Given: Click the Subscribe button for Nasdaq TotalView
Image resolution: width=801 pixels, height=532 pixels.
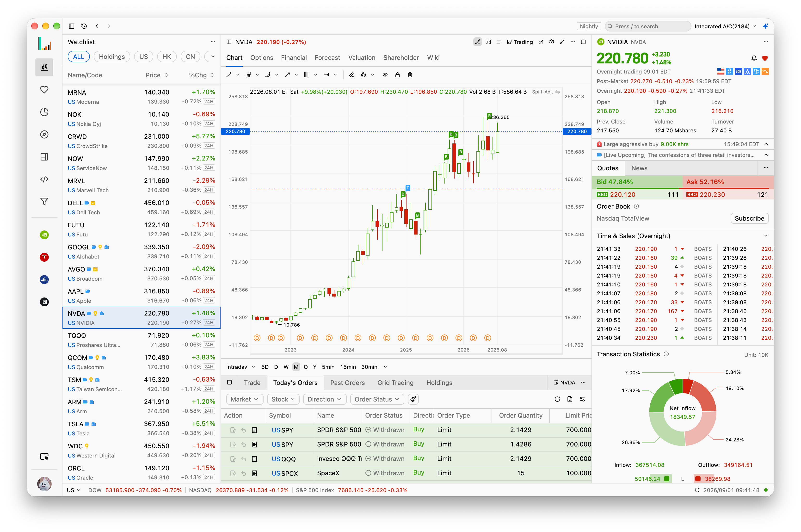Looking at the screenshot, I should 749,218.
